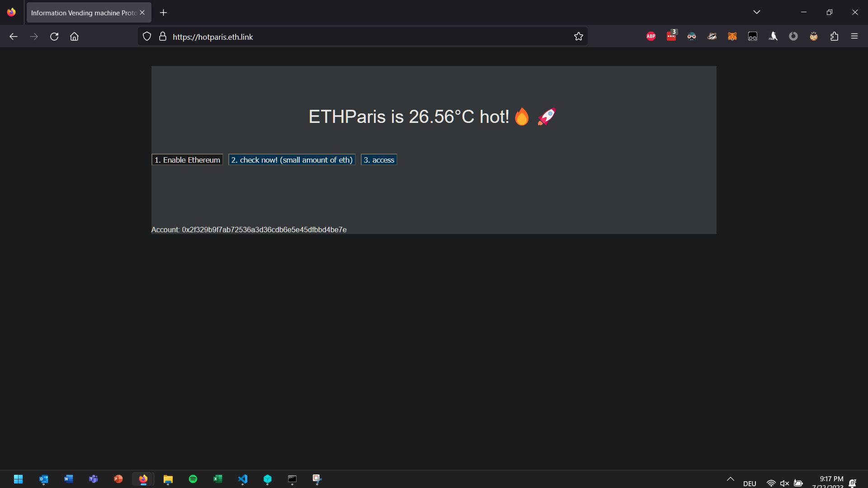868x488 pixels.
Task: Open the spy-goggles extension icon
Action: 692,37
